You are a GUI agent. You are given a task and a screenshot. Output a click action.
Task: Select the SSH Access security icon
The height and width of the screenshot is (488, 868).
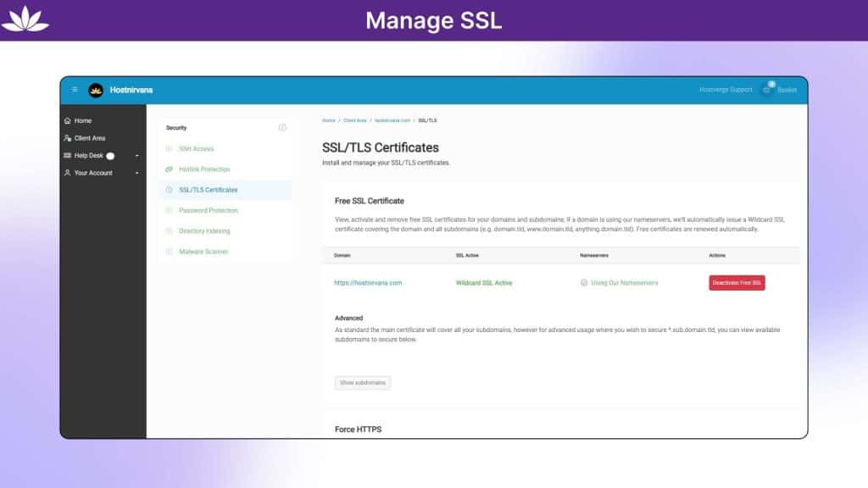tap(168, 148)
